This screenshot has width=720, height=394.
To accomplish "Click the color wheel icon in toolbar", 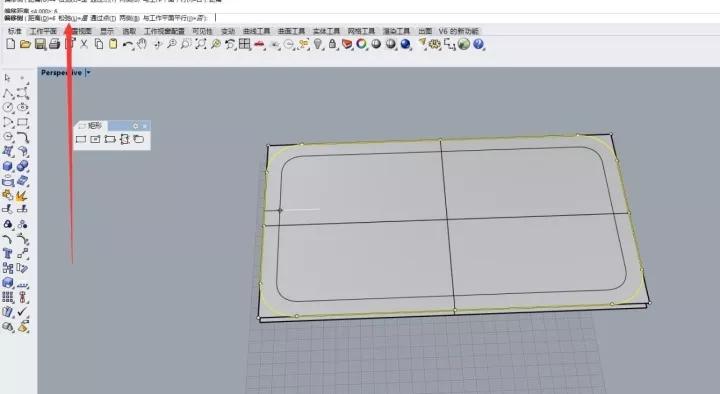I will (x=362, y=44).
